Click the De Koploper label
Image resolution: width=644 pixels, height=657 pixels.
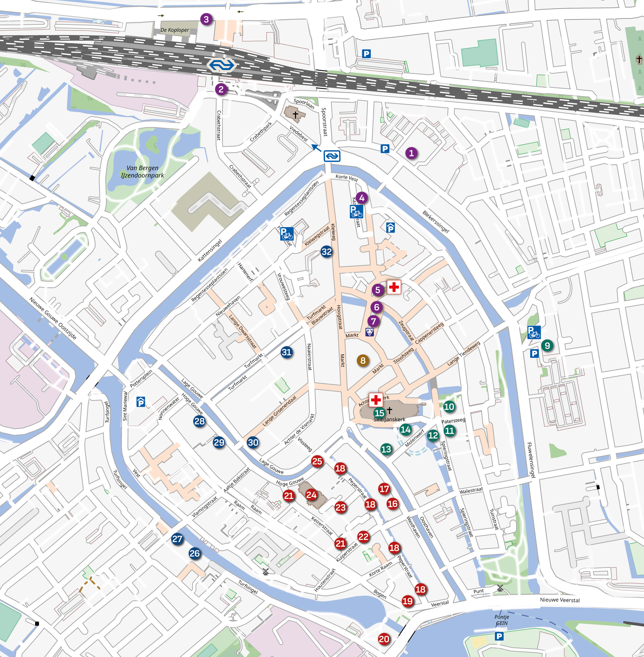pos(174,30)
